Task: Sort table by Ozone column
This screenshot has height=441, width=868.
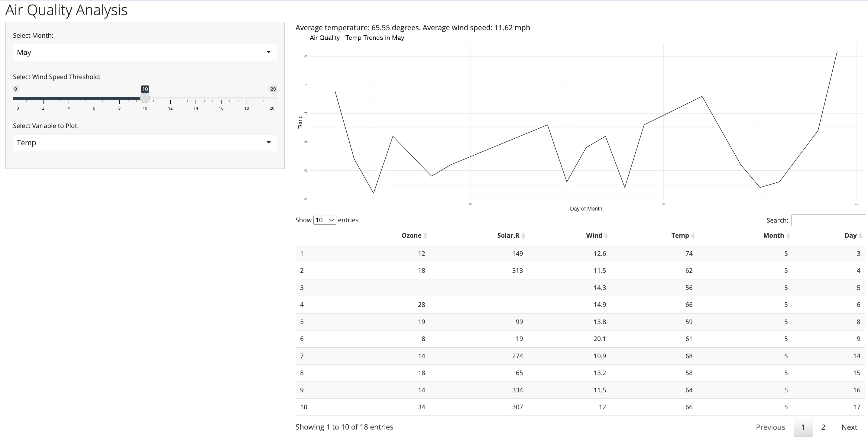Action: 411,236
